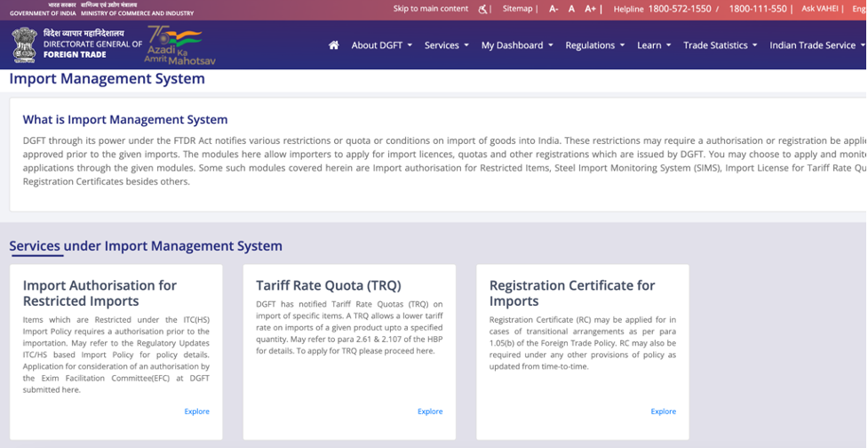Click the Import Management System page title
Image resolution: width=868 pixels, height=448 pixels.
(107, 78)
